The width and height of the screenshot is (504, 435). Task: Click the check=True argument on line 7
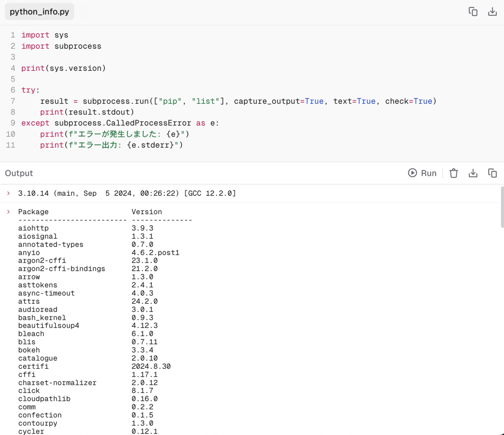click(408, 101)
